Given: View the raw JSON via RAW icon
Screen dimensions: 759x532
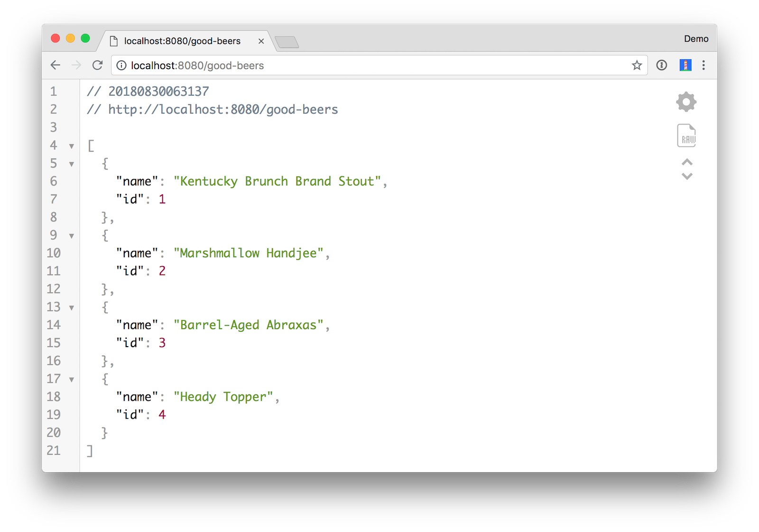Looking at the screenshot, I should point(686,136).
